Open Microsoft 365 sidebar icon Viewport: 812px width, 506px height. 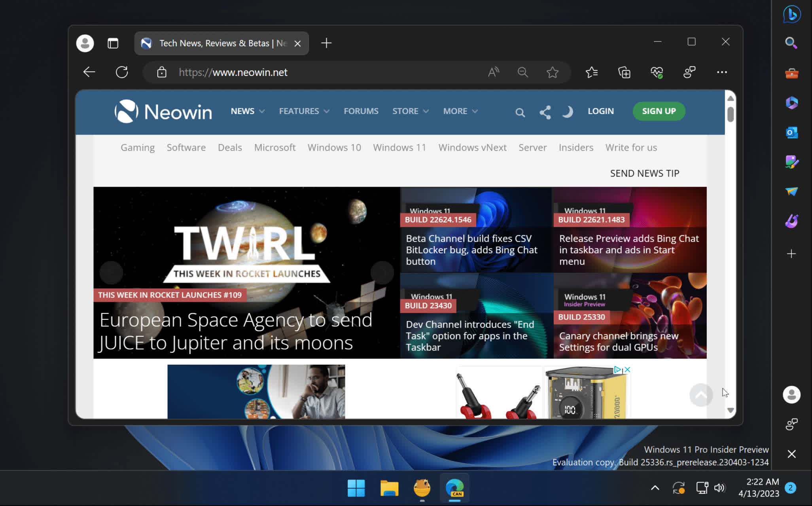pyautogui.click(x=791, y=103)
